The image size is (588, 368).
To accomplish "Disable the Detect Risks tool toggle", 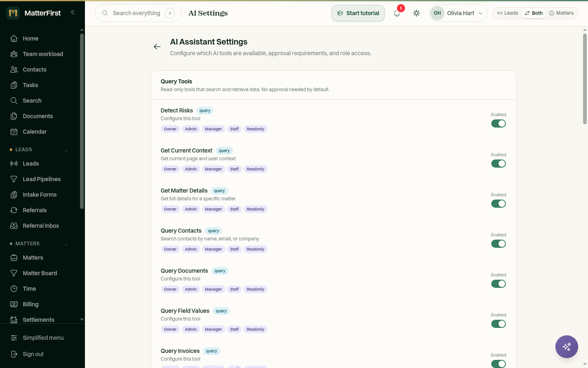I will [499, 123].
